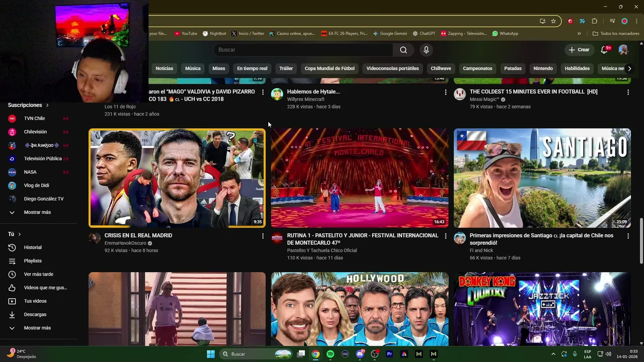The image size is (644, 362).
Task: Click EmmaHavokOscuro channel avatar
Action: (x=95, y=238)
